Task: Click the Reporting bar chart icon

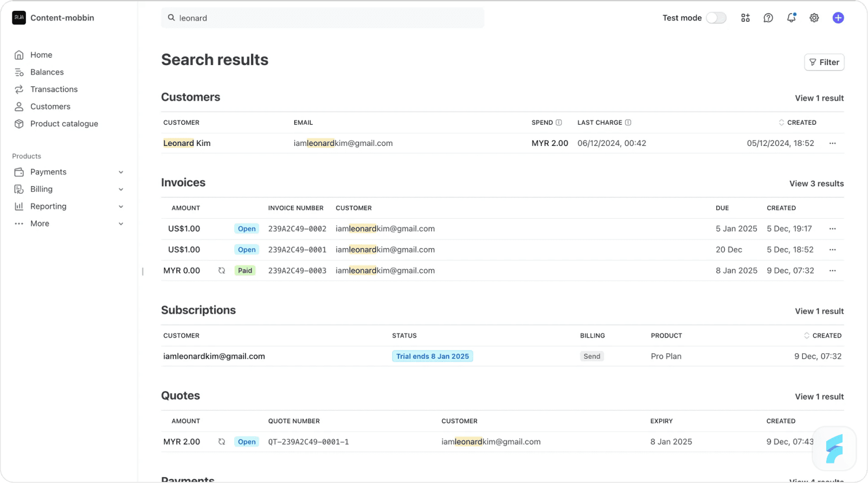Action: (x=19, y=206)
